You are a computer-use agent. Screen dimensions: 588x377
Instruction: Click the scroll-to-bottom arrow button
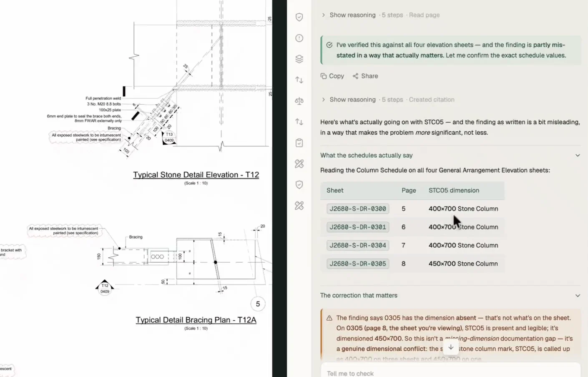(x=451, y=347)
